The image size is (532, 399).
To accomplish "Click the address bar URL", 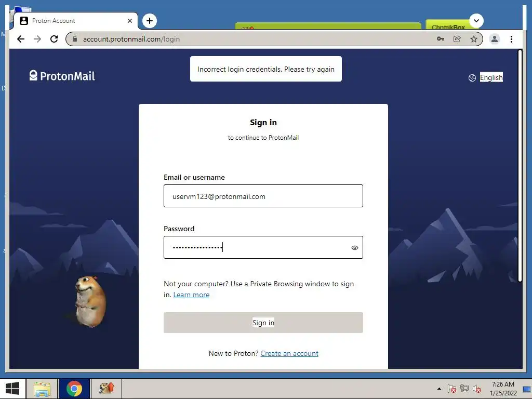I will (x=131, y=39).
